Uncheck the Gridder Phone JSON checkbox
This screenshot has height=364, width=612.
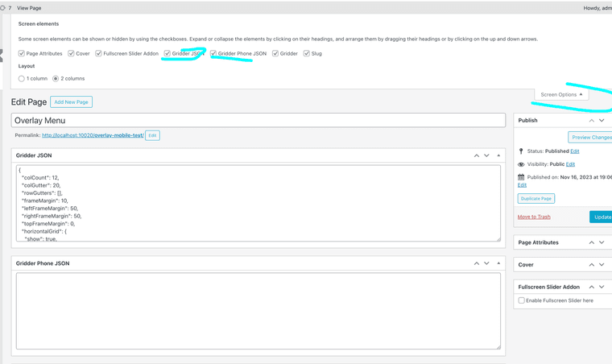213,54
